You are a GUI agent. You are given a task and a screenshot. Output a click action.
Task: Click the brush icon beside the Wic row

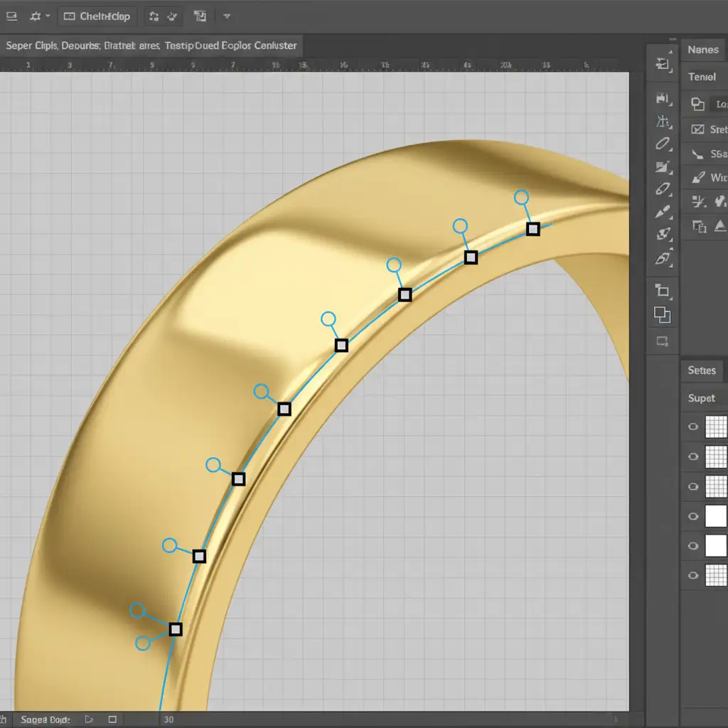(x=697, y=178)
